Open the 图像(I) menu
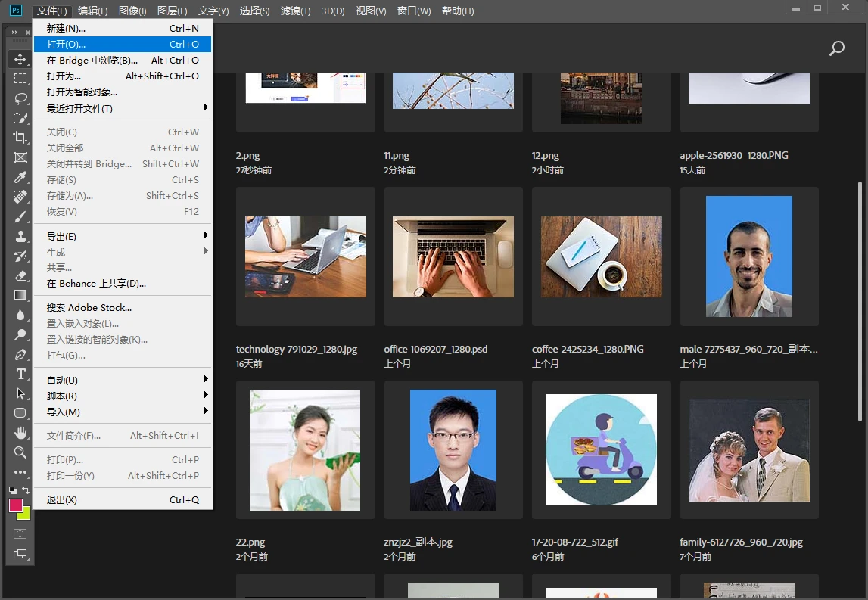The image size is (868, 600). pos(132,11)
